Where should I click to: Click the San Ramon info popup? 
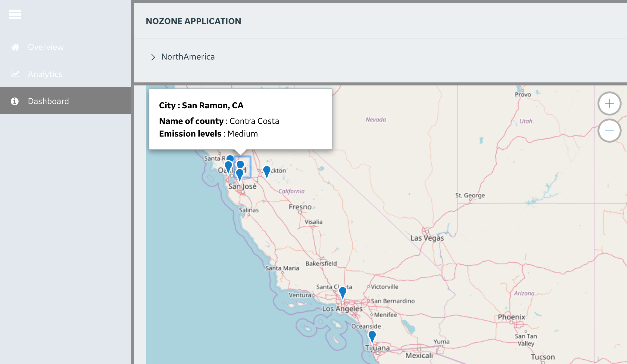[x=240, y=119]
